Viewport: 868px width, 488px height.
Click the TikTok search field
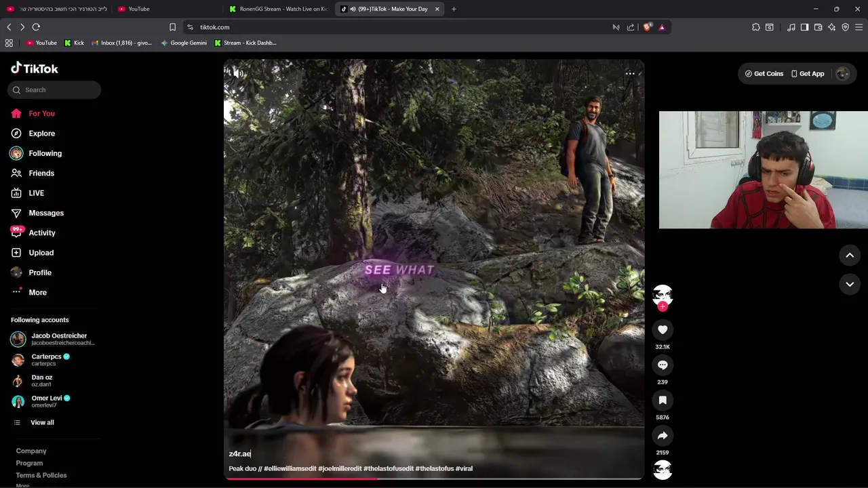coord(54,89)
